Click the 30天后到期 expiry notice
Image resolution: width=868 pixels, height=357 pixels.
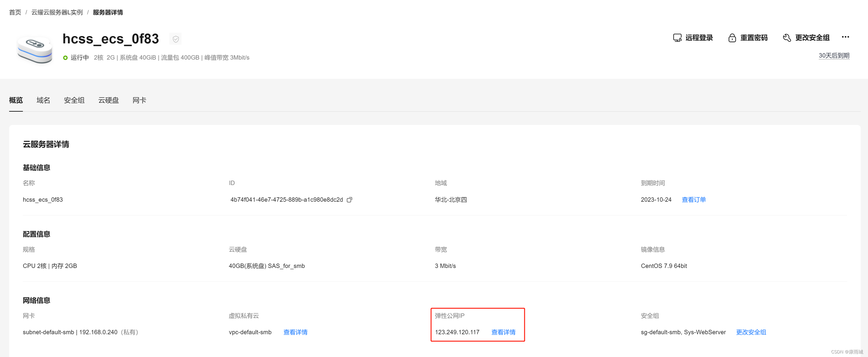[834, 56]
